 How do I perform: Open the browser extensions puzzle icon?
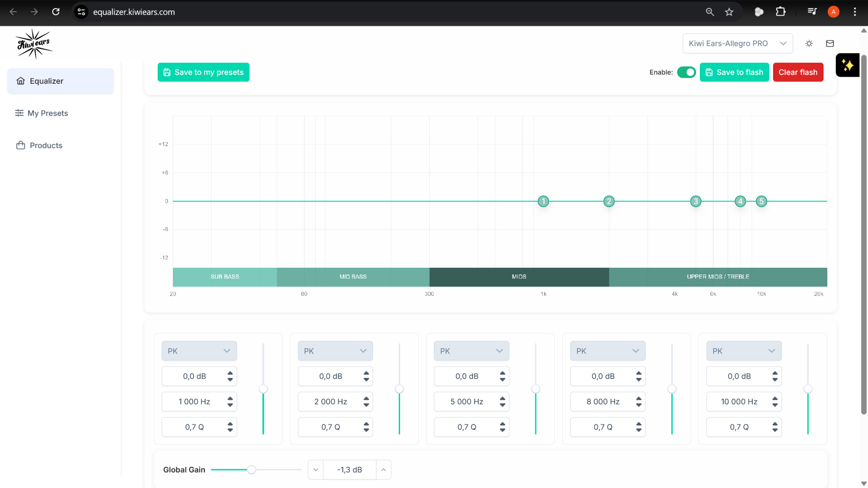(780, 12)
